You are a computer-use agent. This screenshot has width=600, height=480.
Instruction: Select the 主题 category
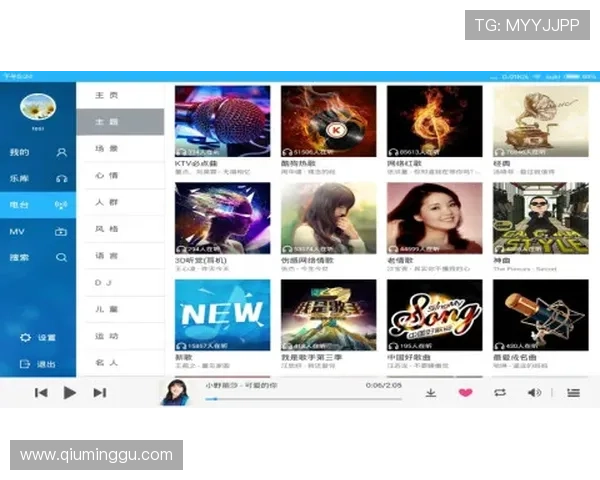[x=121, y=122]
